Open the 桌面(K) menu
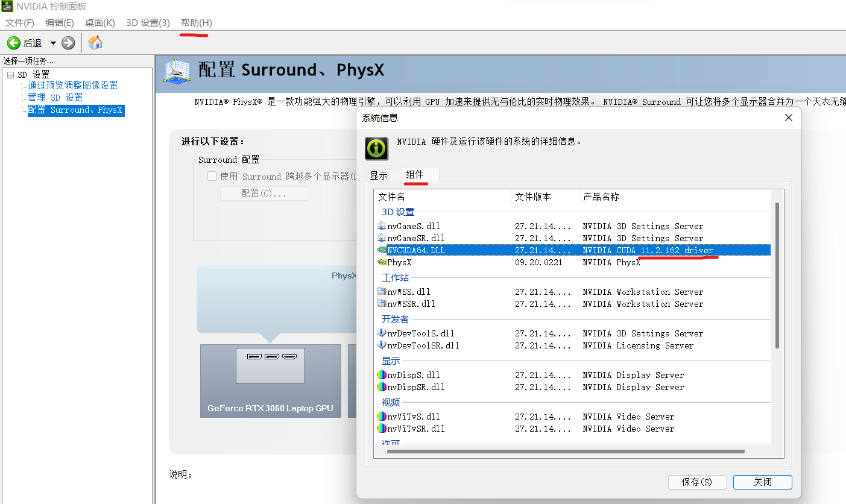The image size is (846, 504). pos(100,23)
